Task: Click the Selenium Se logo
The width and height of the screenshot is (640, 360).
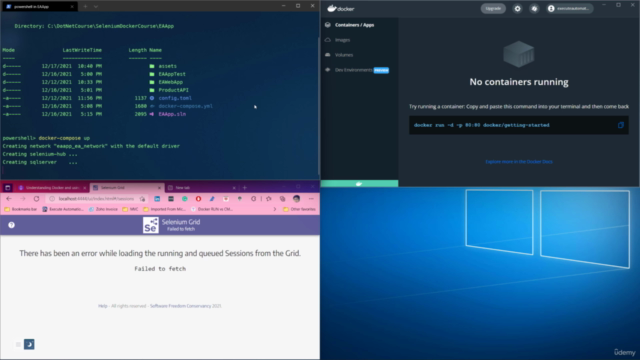Action: pos(151,225)
